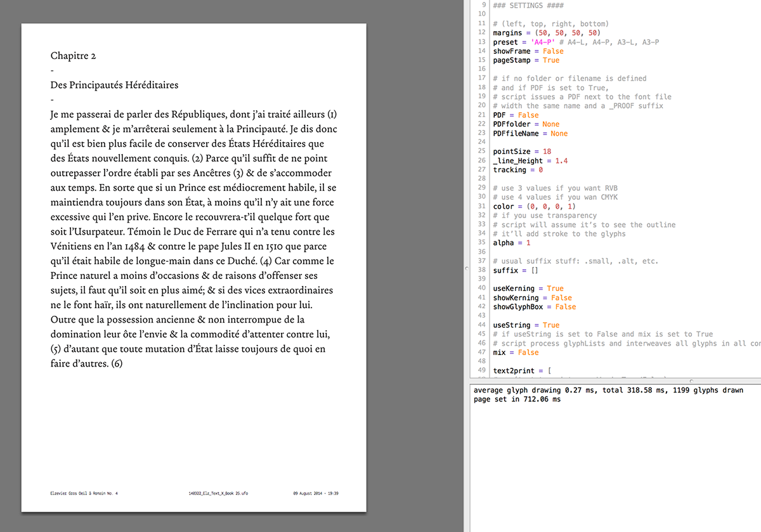Click the date stamp in the page footer

point(315,493)
